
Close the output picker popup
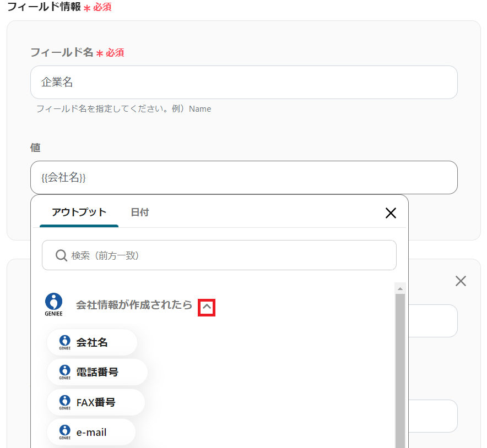click(391, 213)
